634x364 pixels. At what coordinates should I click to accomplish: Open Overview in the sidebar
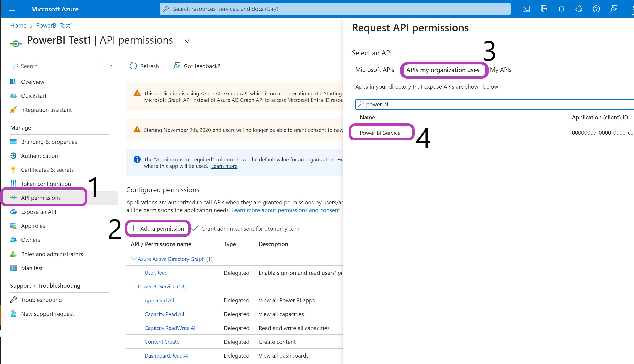tap(32, 82)
